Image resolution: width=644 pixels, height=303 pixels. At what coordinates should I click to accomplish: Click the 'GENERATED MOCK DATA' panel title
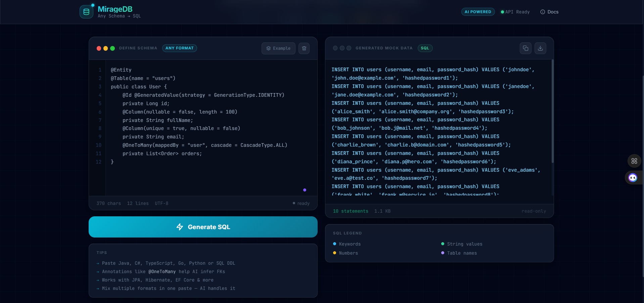point(384,48)
